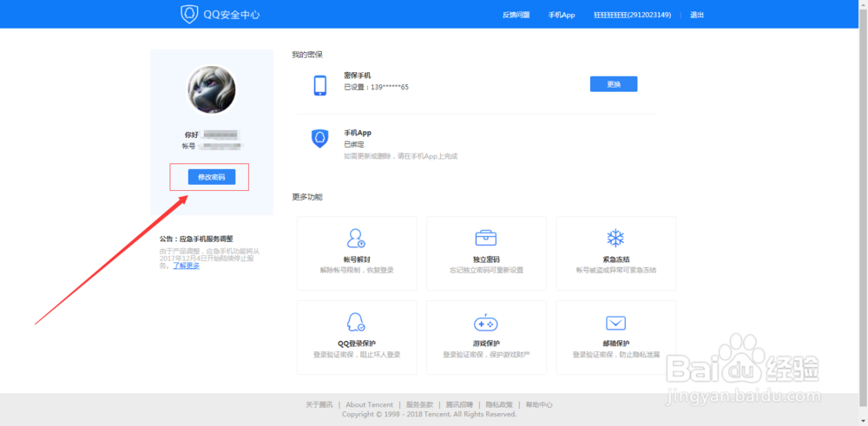The height and width of the screenshot is (426, 868).
Task: Click the 手机App heading in 我的密保
Action: point(358,133)
